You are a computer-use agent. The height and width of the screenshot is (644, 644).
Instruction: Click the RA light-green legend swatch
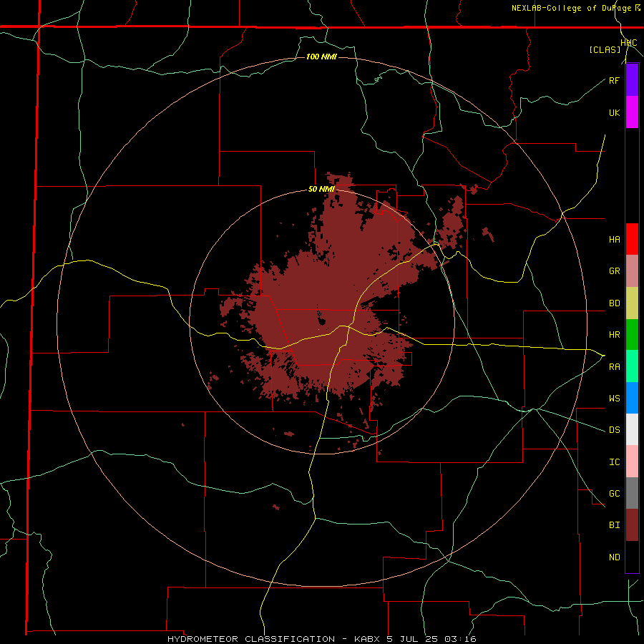click(632, 366)
